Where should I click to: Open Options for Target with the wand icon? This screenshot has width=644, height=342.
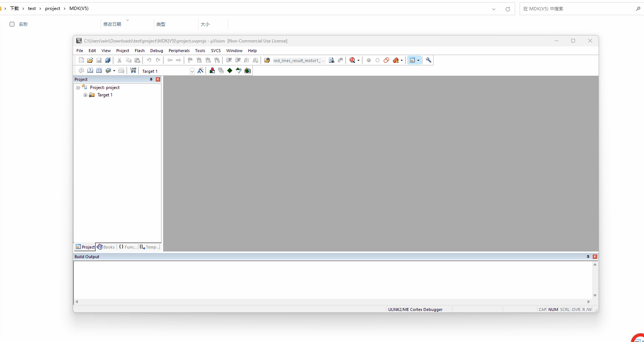[x=201, y=71]
